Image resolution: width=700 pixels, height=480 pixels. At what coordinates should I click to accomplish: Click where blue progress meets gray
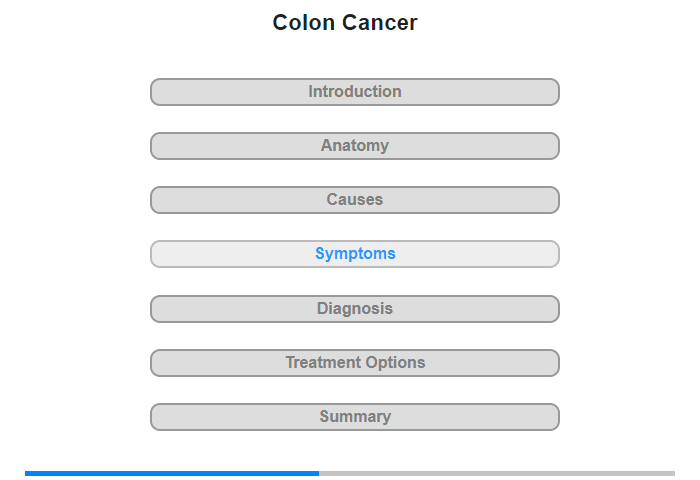click(x=319, y=473)
